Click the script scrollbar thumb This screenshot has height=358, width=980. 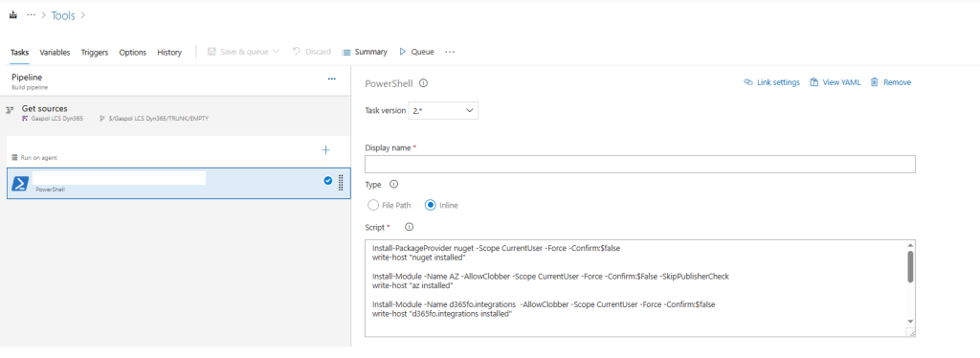(911, 267)
